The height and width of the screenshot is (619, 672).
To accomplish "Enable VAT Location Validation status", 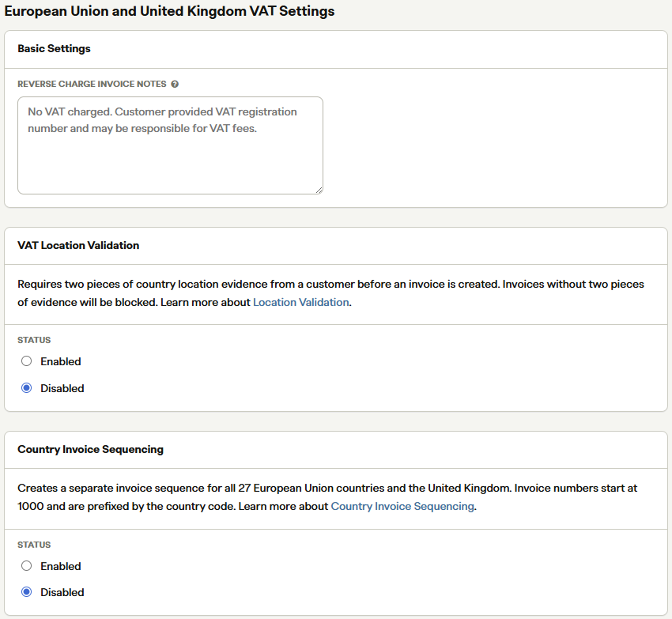I will coord(27,361).
